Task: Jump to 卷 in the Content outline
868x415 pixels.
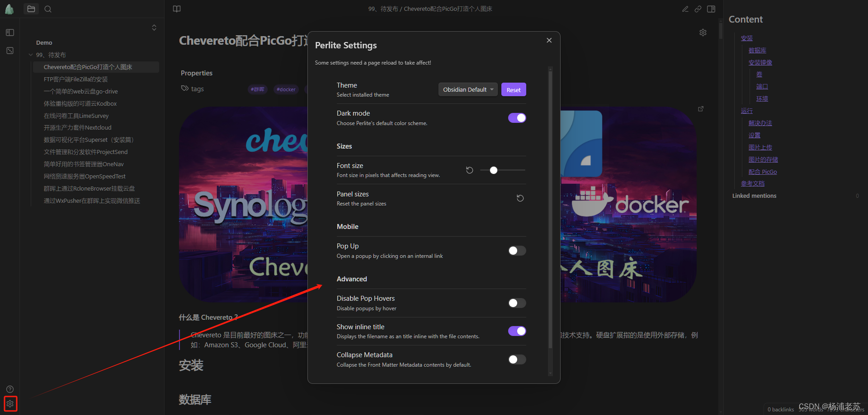Action: point(759,75)
